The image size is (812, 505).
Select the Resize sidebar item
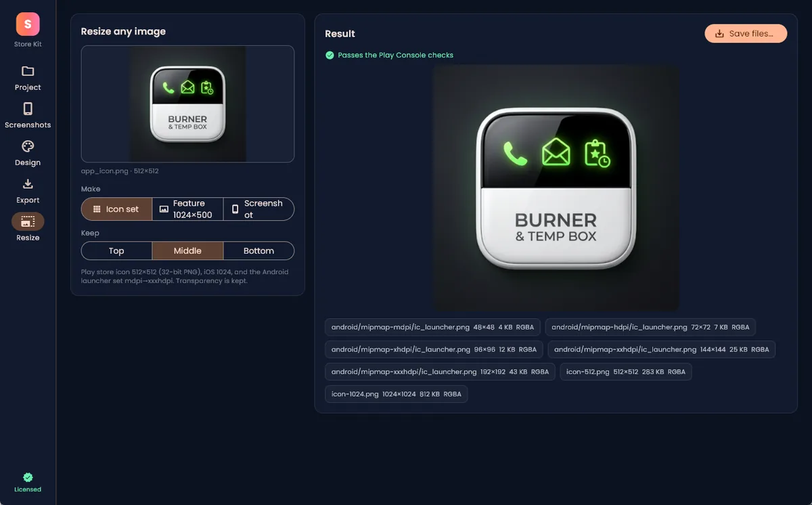click(x=28, y=228)
